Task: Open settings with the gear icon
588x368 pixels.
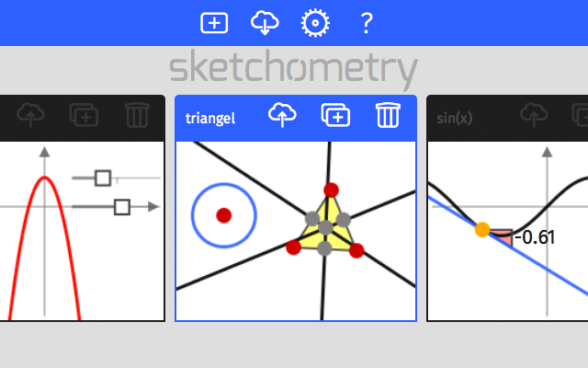Action: (x=315, y=23)
